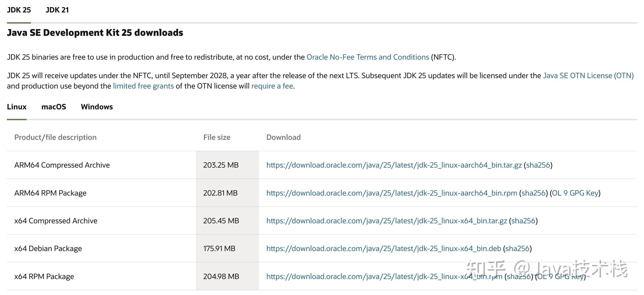
Task: Open sha256 for x64 Compressed Archive
Action: (x=523, y=221)
